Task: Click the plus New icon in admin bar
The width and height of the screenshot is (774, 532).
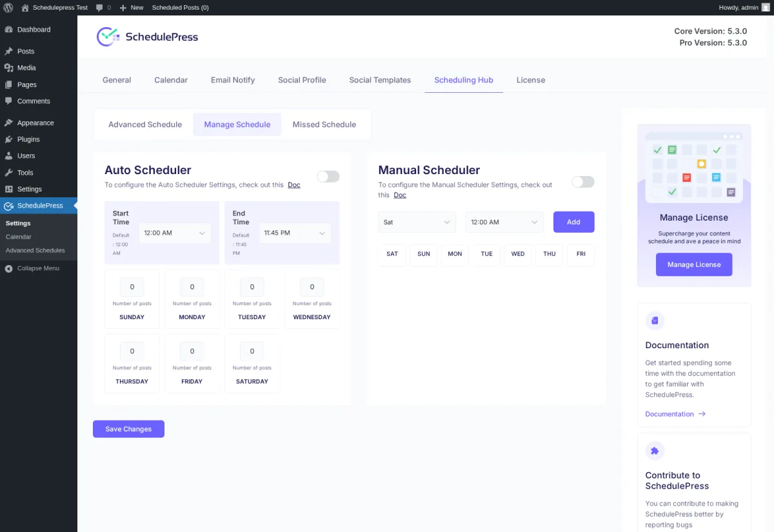Action: pyautogui.click(x=123, y=8)
